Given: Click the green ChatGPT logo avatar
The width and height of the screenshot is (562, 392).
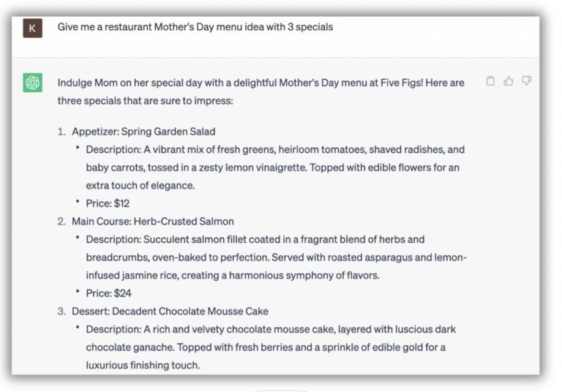Looking at the screenshot, I should 32,83.
